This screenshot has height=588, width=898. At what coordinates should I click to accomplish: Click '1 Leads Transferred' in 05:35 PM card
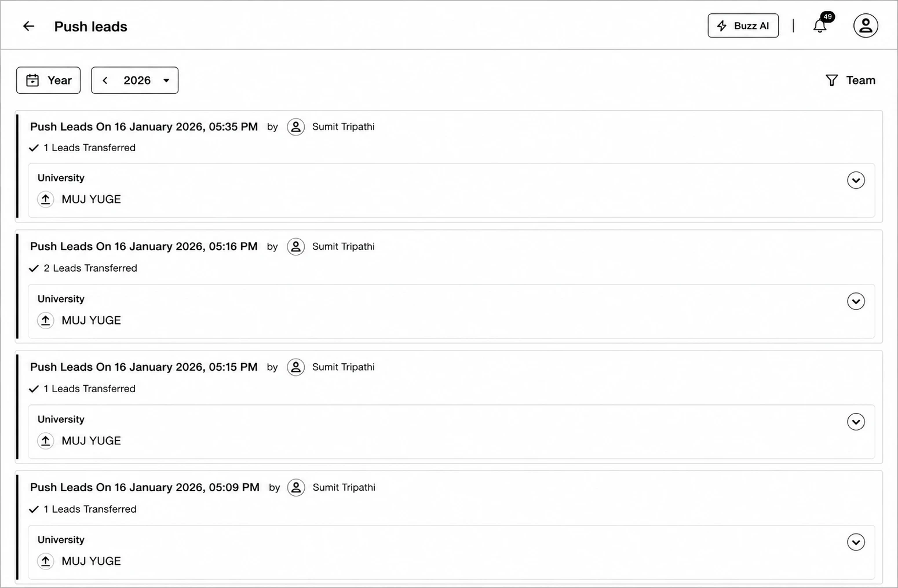click(90, 148)
